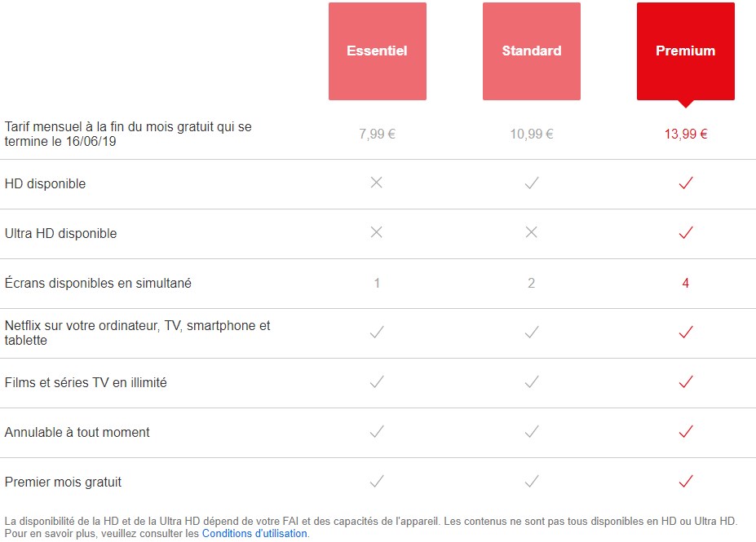756x542 pixels.
Task: Click Standard checkmark for Premier mois gratuit
Action: [x=532, y=482]
